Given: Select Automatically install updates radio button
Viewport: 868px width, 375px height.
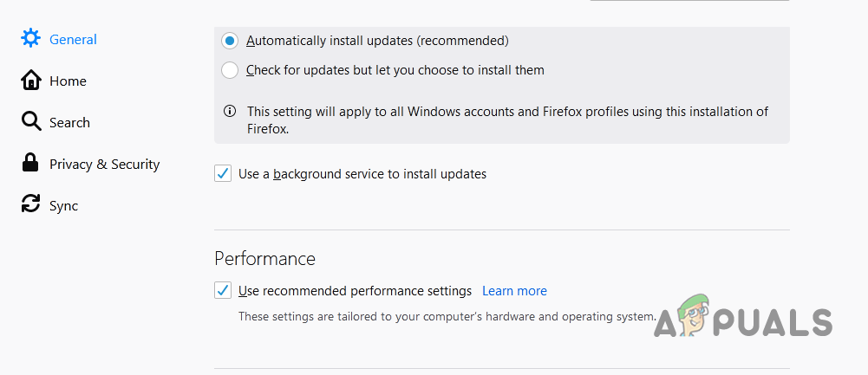Looking at the screenshot, I should 230,41.
